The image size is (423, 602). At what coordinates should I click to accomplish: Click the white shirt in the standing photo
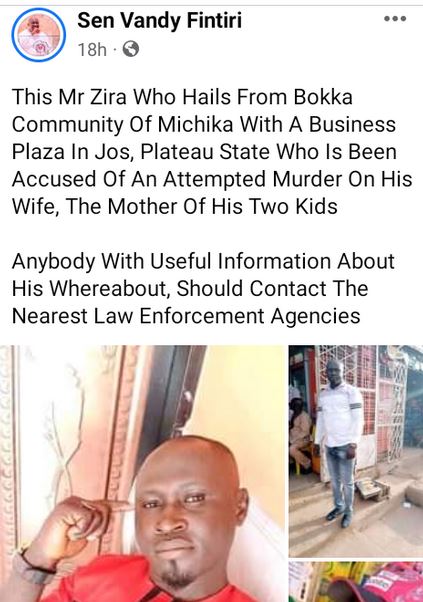coord(340,415)
